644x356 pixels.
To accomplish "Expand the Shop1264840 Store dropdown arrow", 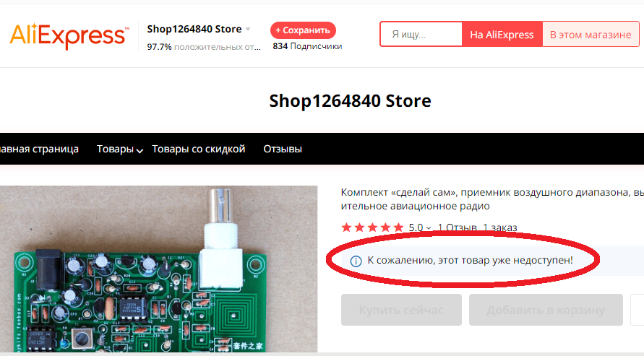I will pos(248,29).
